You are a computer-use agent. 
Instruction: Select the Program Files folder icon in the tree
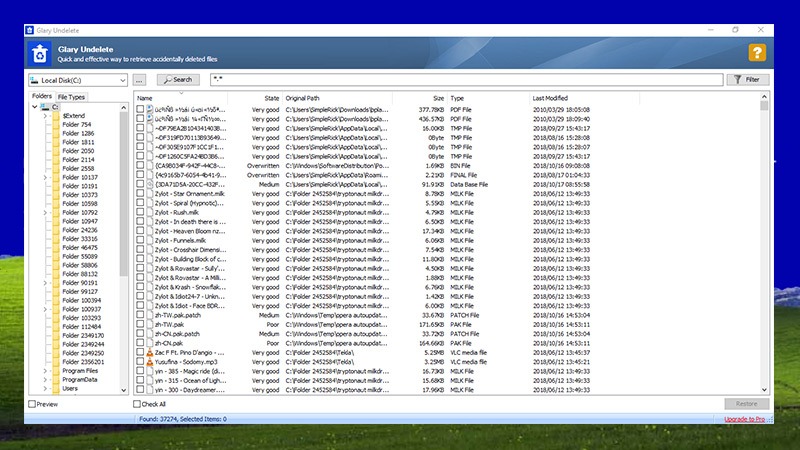[x=56, y=371]
